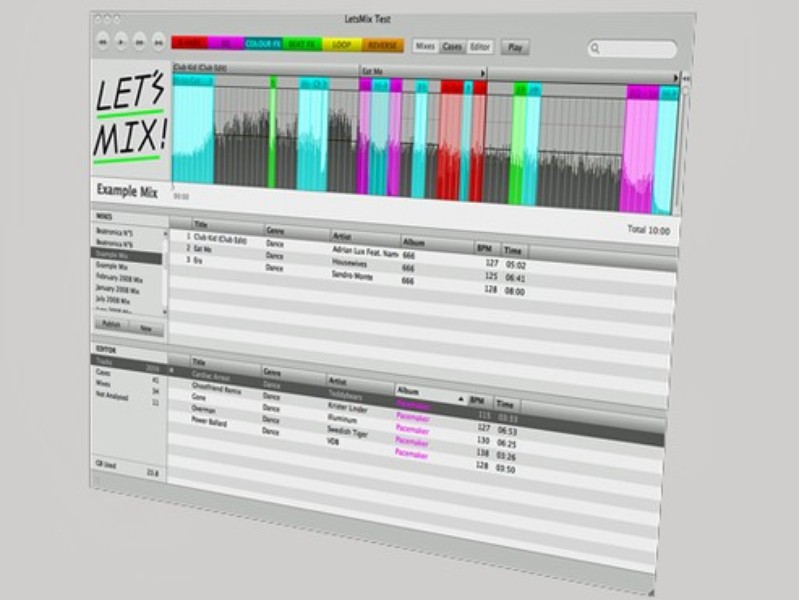This screenshot has width=799, height=600.
Task: Select January 2008 Mix in list
Action: (x=117, y=290)
